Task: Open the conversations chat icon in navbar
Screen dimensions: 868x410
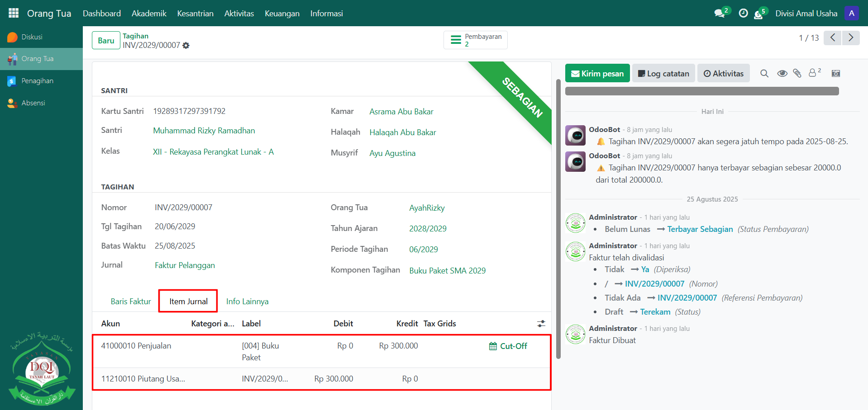Action: (x=719, y=14)
